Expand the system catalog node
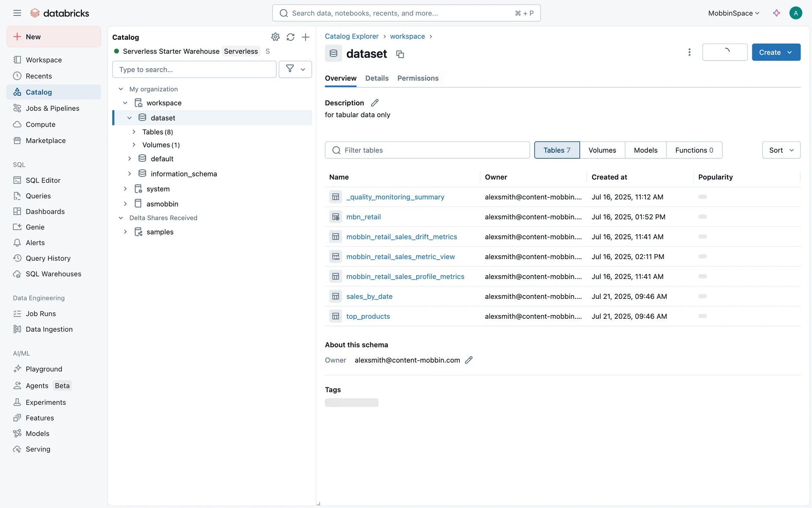 (x=125, y=189)
